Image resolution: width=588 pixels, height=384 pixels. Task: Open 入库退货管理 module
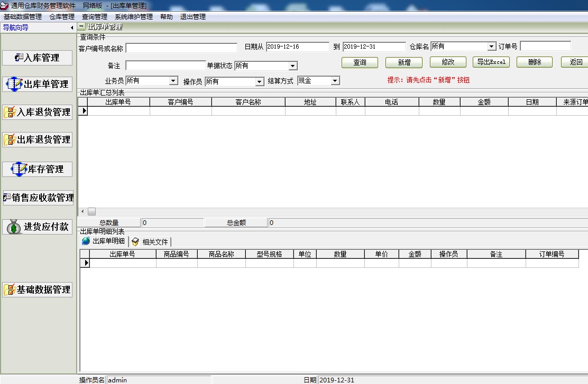point(38,112)
